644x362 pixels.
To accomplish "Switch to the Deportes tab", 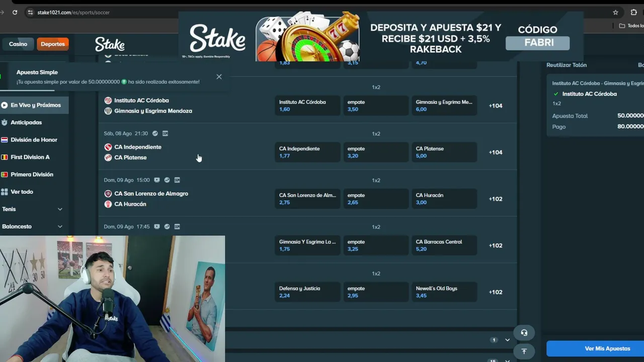I will 53,44.
